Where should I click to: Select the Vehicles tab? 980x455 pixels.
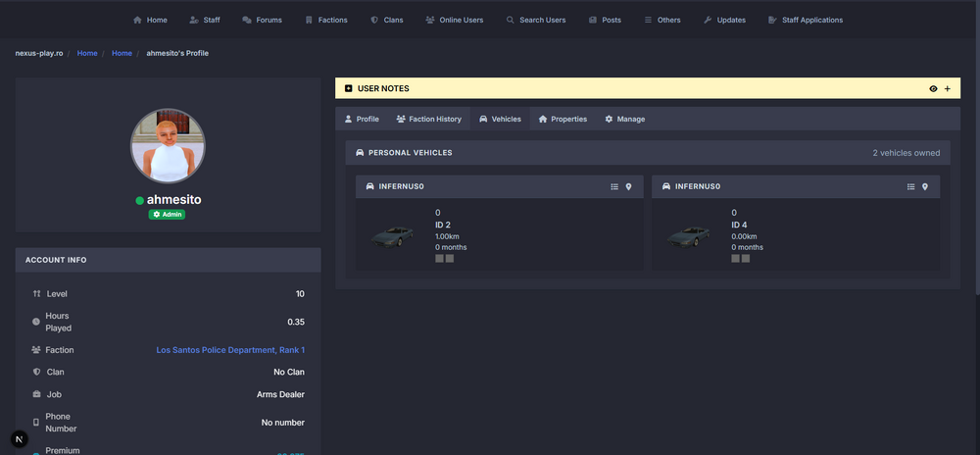[x=500, y=119]
